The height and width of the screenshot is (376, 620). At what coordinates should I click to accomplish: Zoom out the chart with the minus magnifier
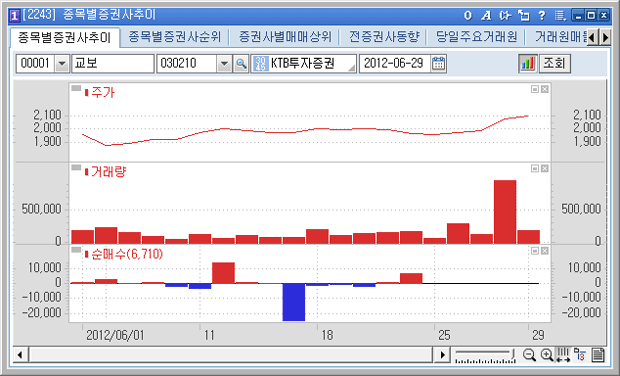click(529, 355)
